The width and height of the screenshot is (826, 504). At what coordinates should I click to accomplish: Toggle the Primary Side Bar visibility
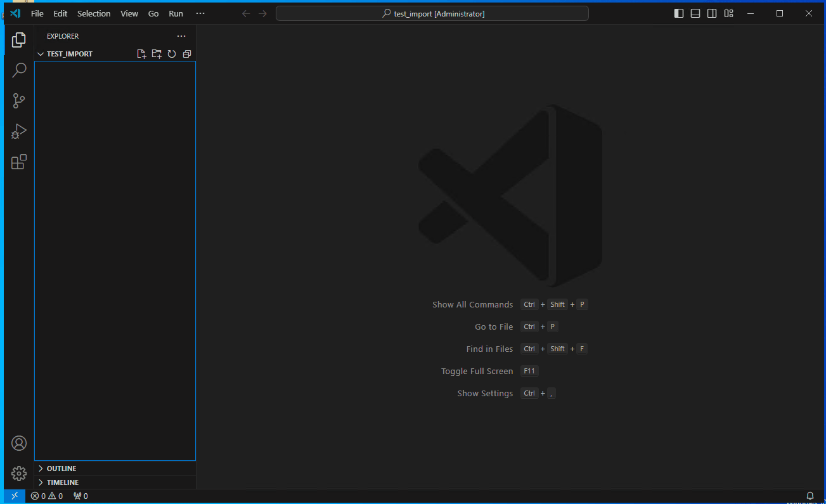tap(678, 13)
